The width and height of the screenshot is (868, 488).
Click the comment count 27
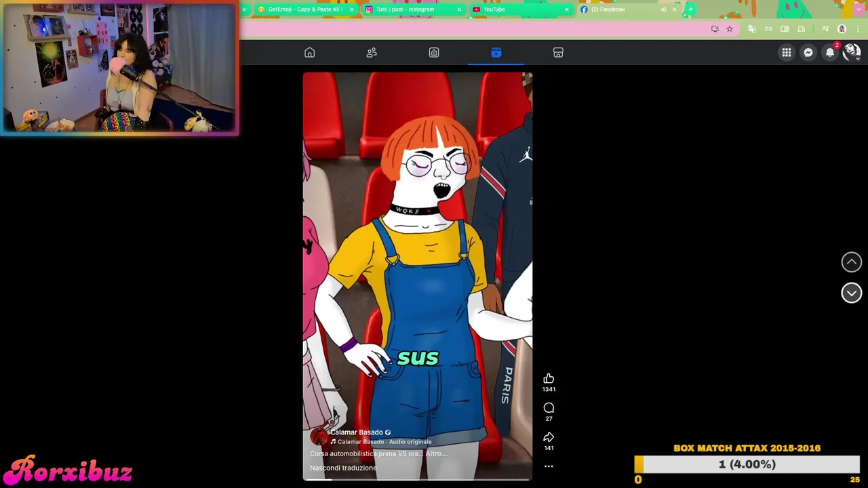coord(549,419)
